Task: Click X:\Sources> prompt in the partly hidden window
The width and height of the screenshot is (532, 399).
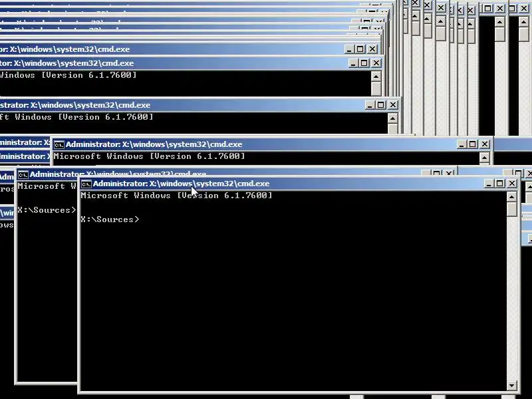Action: pyautogui.click(x=47, y=210)
